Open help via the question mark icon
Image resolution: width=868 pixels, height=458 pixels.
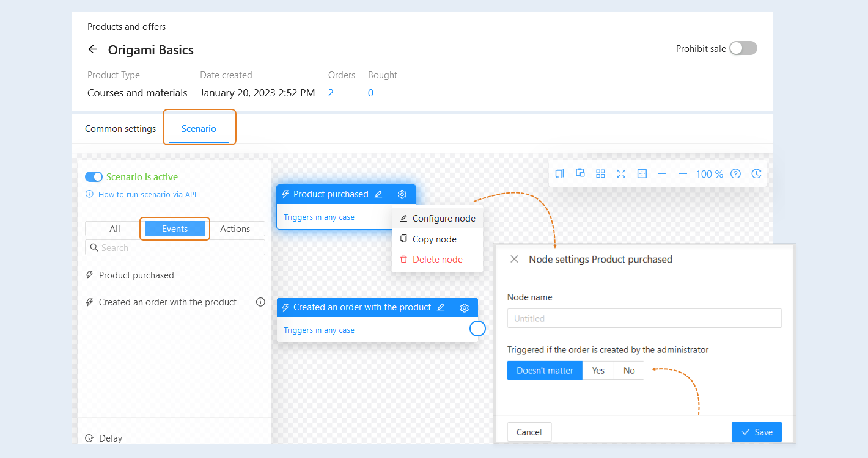736,174
